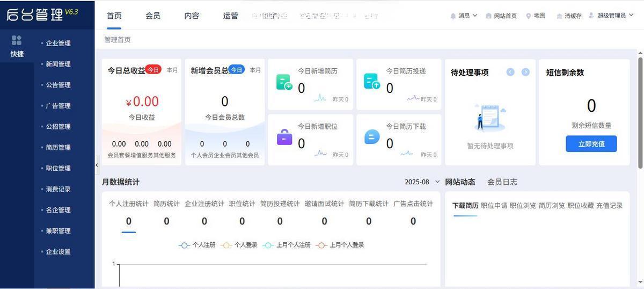The image size is (644, 289).
Task: Click the green 今日新增简历 resume icon
Action: [x=284, y=82]
